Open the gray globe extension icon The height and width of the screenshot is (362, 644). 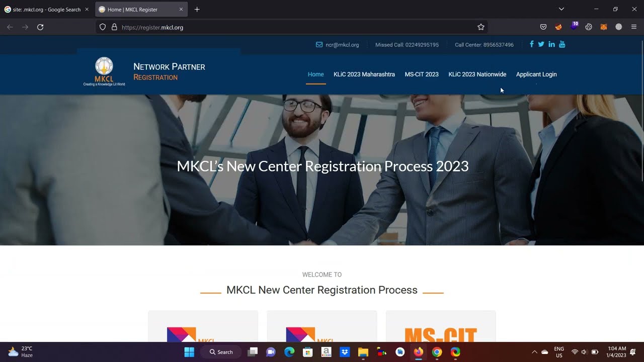pos(619,27)
